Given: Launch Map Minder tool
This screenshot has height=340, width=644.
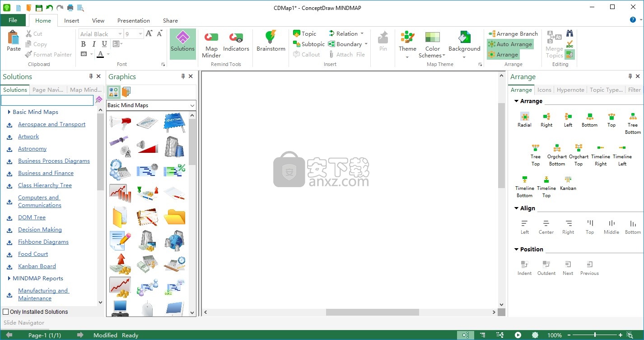Looking at the screenshot, I should point(211,44).
